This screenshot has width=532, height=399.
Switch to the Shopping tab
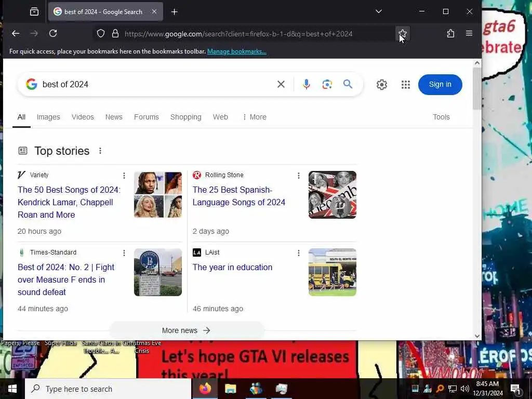tap(185, 117)
